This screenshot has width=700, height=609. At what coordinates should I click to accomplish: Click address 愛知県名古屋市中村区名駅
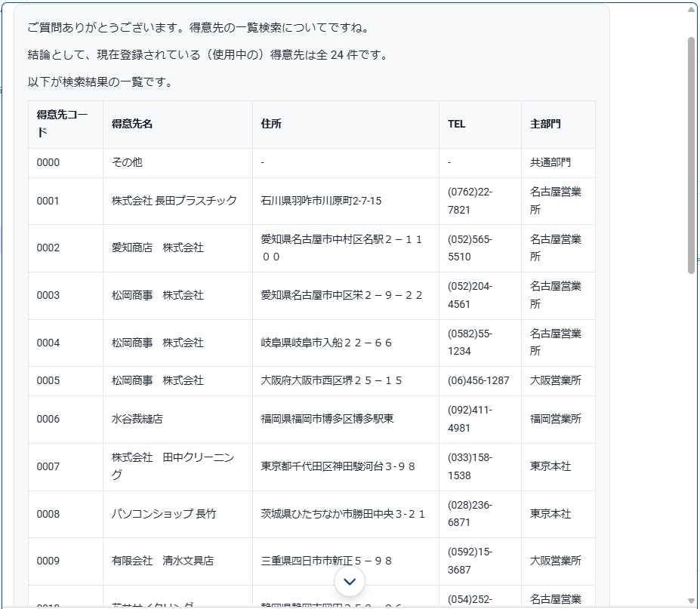pos(346,248)
